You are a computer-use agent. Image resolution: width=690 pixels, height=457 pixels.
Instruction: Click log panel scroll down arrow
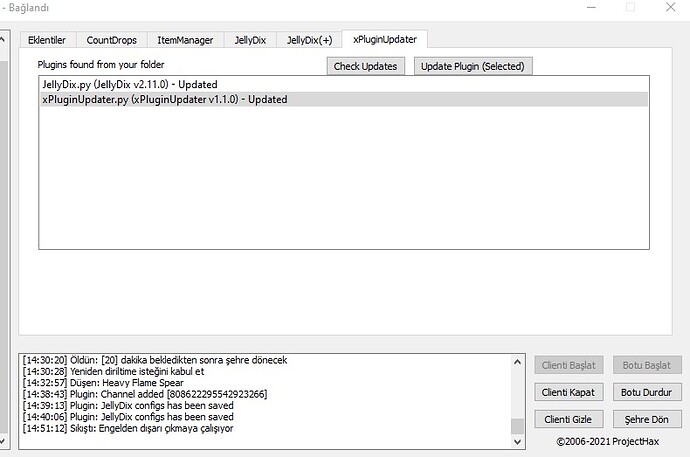click(x=518, y=442)
